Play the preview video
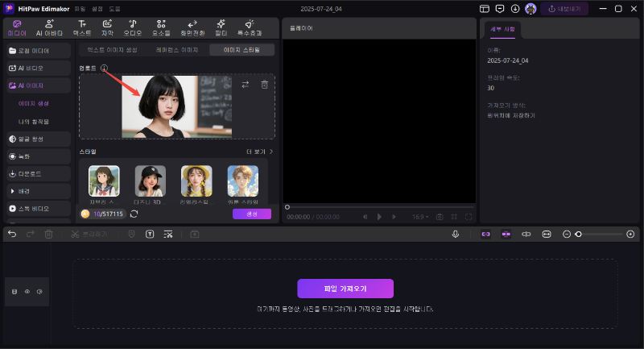Image resolution: width=644 pixels, height=349 pixels. tap(379, 217)
